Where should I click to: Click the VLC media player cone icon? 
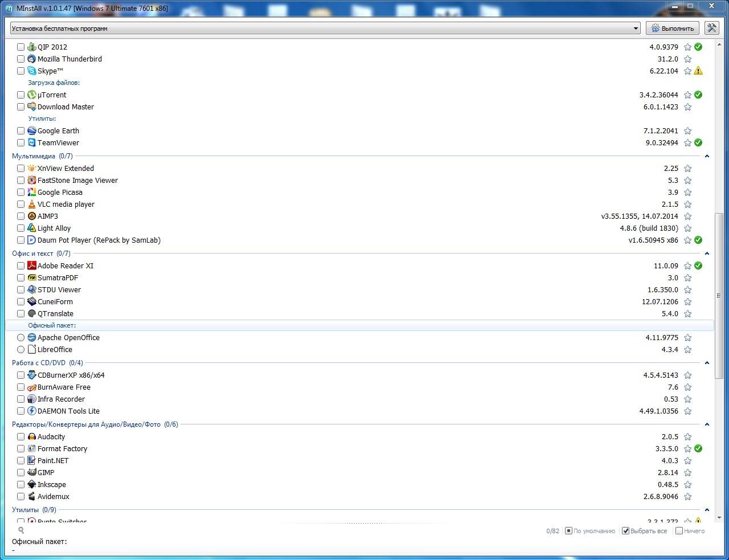pyautogui.click(x=32, y=204)
